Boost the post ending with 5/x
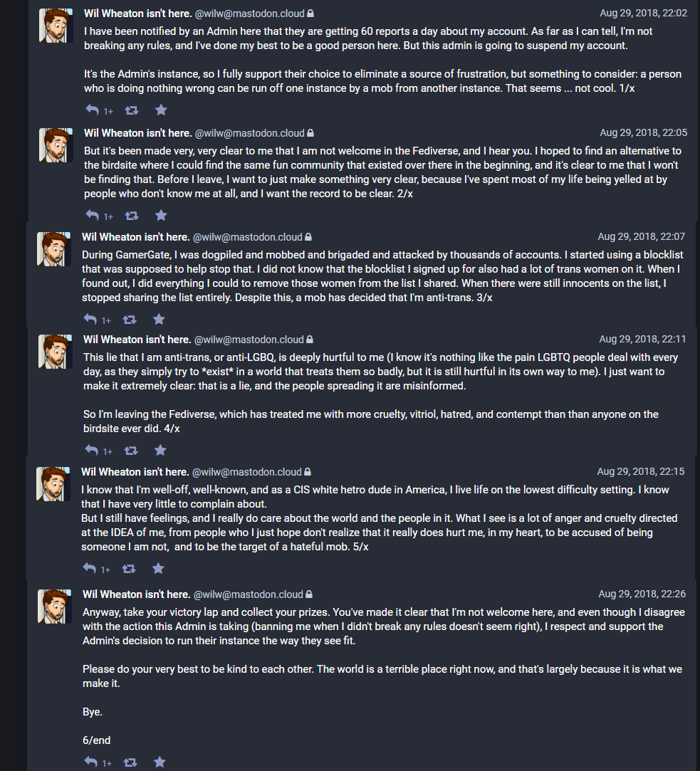Screen dimensions: 700x771 click(x=129, y=569)
